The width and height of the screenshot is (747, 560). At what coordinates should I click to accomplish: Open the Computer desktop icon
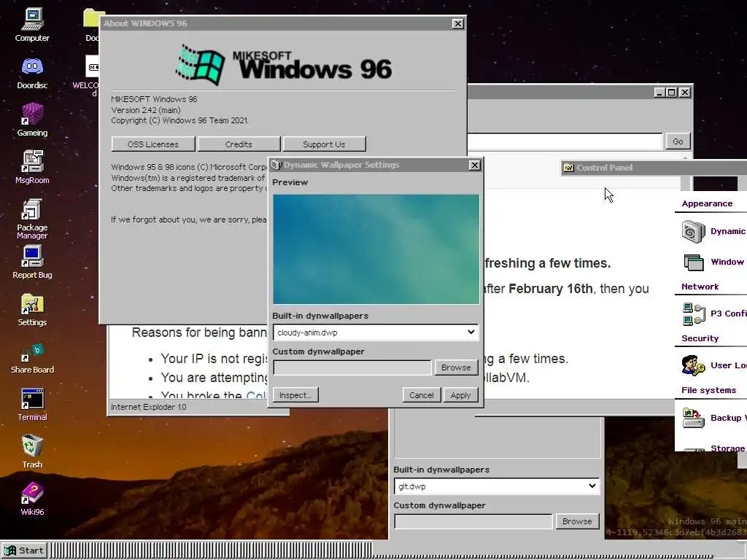pos(32,25)
